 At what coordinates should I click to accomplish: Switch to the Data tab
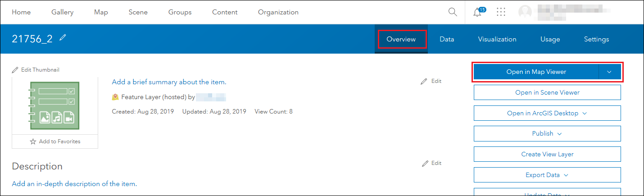(447, 39)
